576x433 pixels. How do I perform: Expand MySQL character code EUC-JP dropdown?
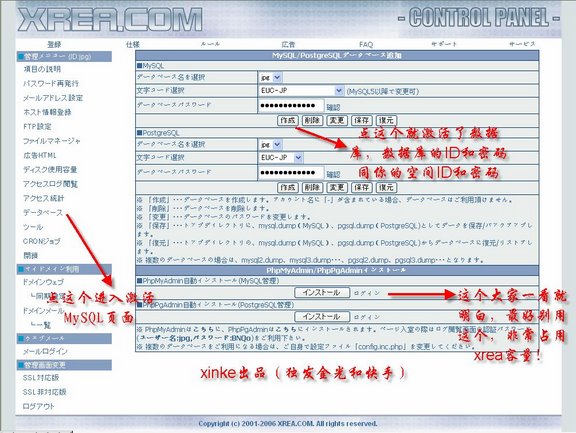(301, 91)
